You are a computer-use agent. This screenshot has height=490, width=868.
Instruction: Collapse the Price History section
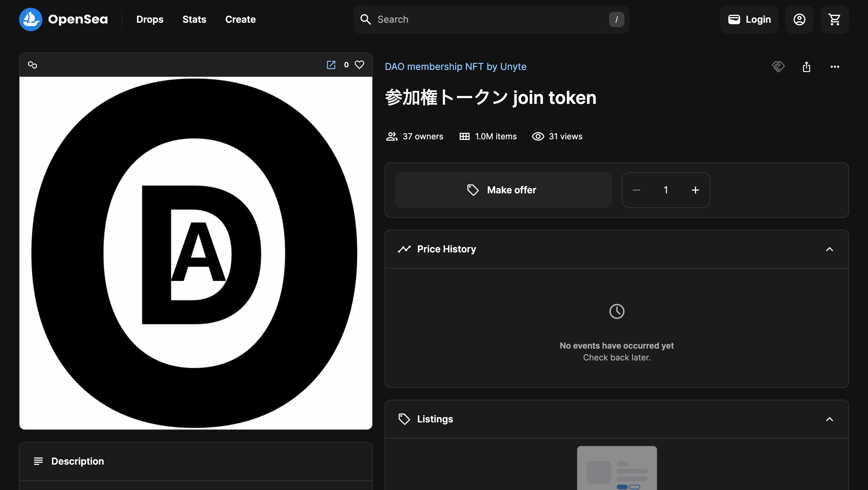click(829, 249)
